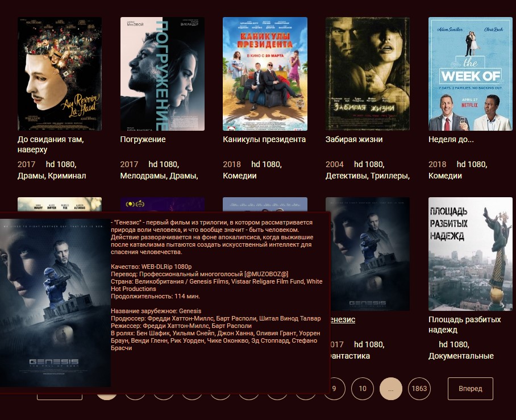Click hd 1080 under Площадь разбитых надежд
Image resolution: width=516 pixels, height=420 pixels.
point(454,344)
